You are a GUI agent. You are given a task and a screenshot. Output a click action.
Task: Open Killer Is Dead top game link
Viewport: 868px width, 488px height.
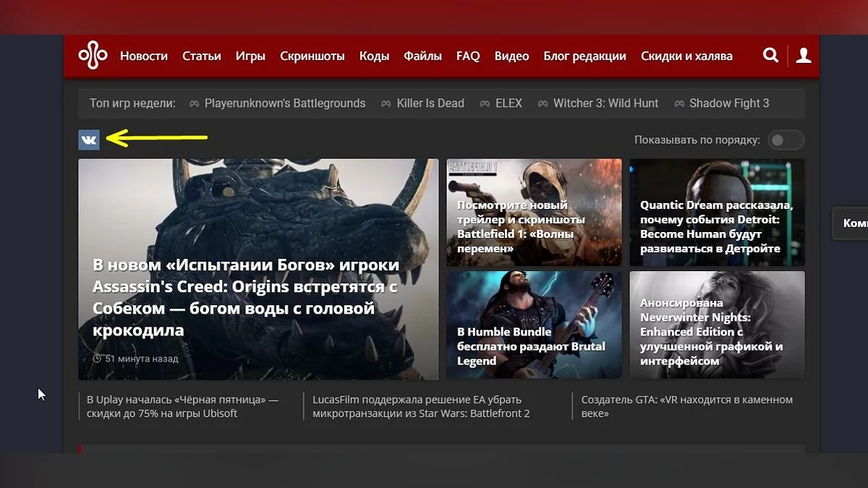click(x=430, y=103)
